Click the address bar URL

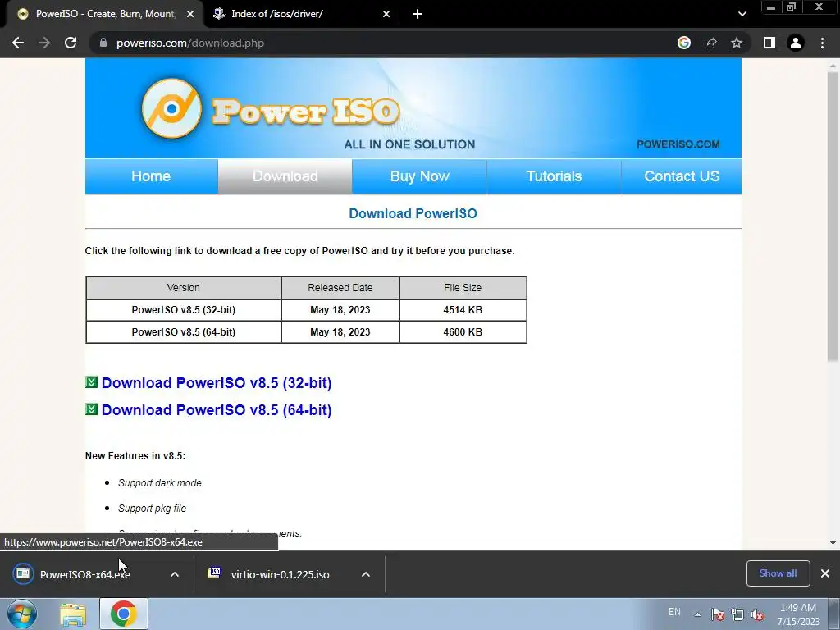(190, 43)
